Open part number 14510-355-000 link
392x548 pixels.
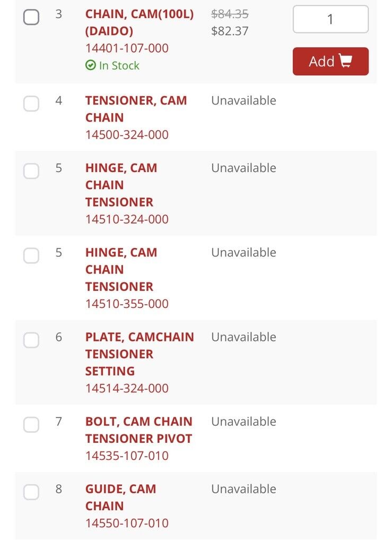point(127,304)
